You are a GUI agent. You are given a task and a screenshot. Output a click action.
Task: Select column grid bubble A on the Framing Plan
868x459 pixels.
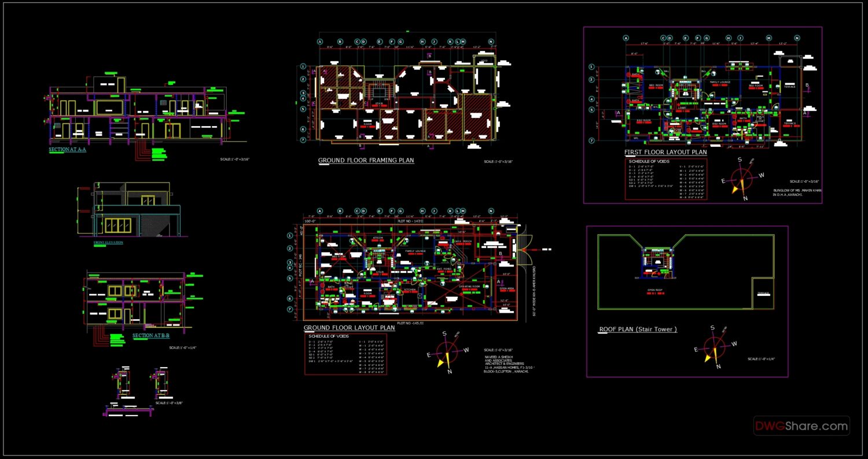tap(320, 42)
